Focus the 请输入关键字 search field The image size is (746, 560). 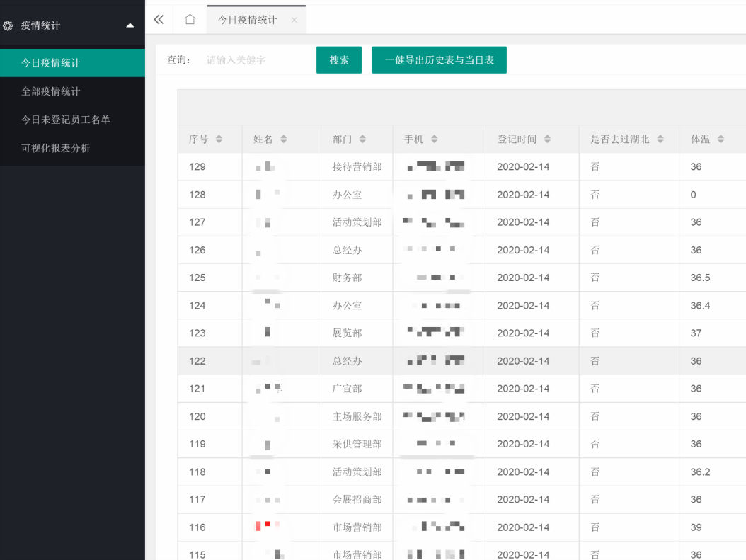pyautogui.click(x=255, y=60)
